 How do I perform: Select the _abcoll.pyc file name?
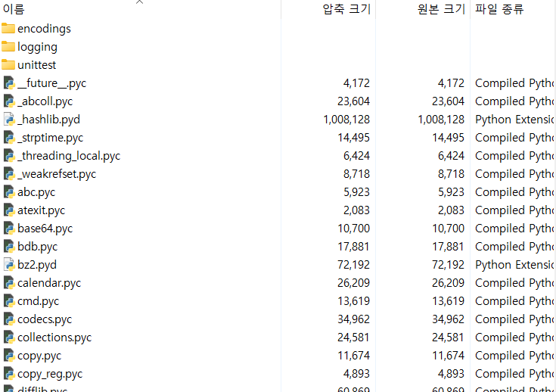pyautogui.click(x=45, y=101)
